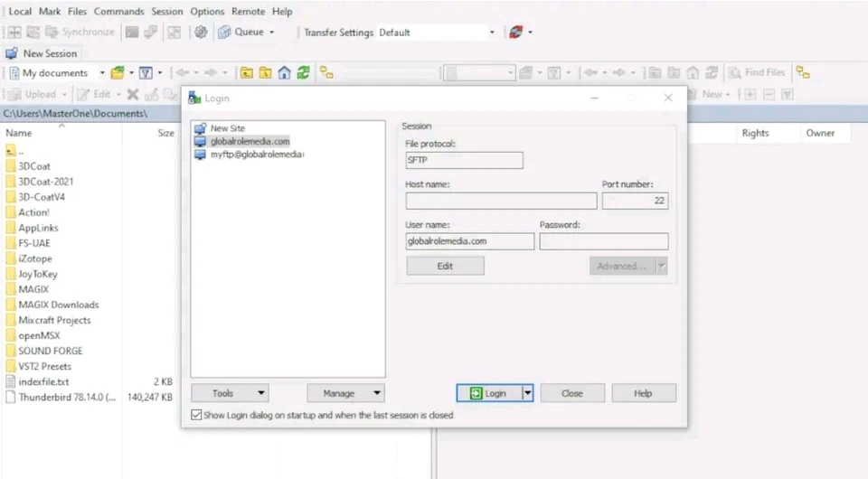The height and width of the screenshot is (479, 868).
Task: Open the Tools dropdown button
Action: [x=231, y=393]
